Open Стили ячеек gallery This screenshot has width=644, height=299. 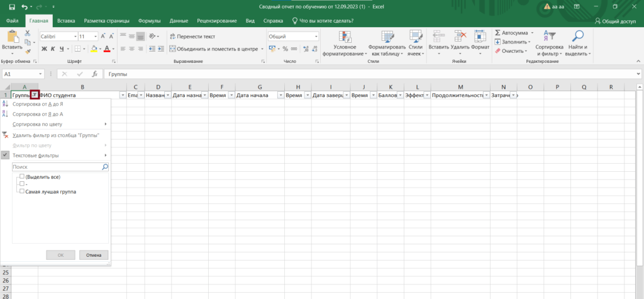416,43
